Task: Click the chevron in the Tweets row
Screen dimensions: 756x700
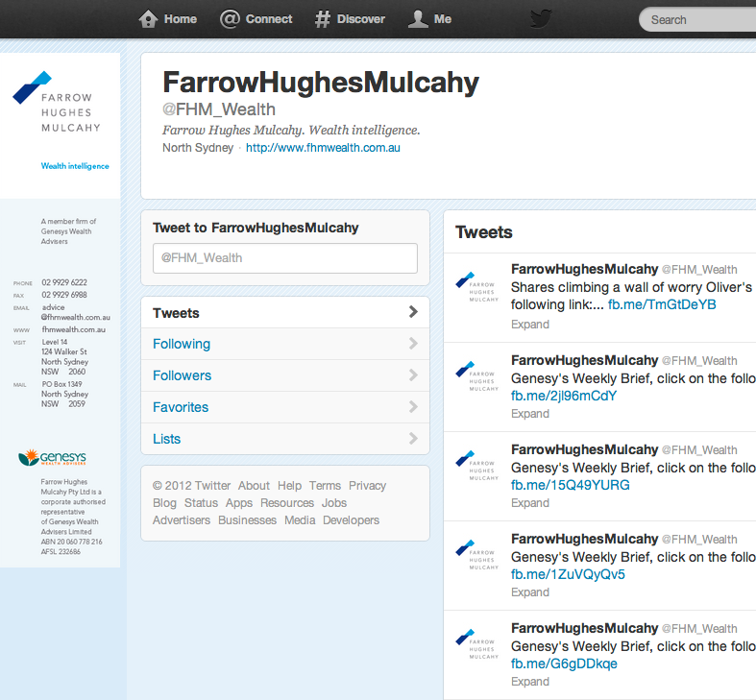Action: (x=413, y=312)
